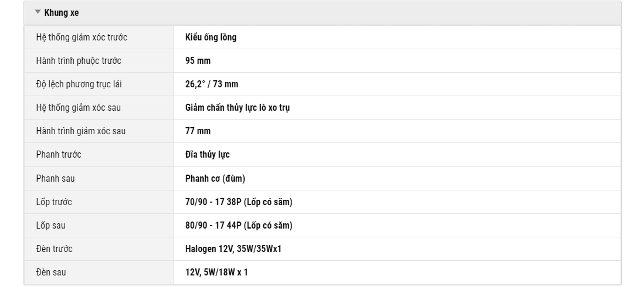Screen dimensions: 644x286
Task: Click the Halogen 12V, 35W/35Wx1 value
Action: (x=233, y=248)
